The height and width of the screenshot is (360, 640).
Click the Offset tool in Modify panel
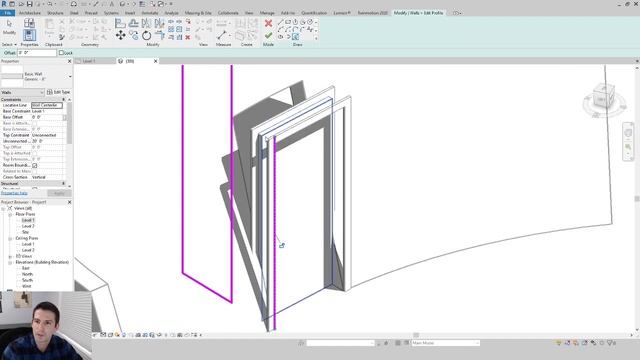[x=133, y=23]
